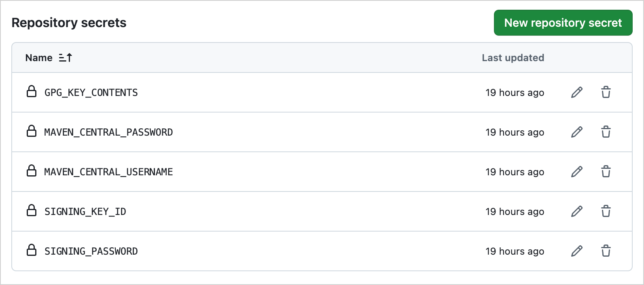Click the Name column header
The height and width of the screenshot is (285, 644).
(x=38, y=57)
